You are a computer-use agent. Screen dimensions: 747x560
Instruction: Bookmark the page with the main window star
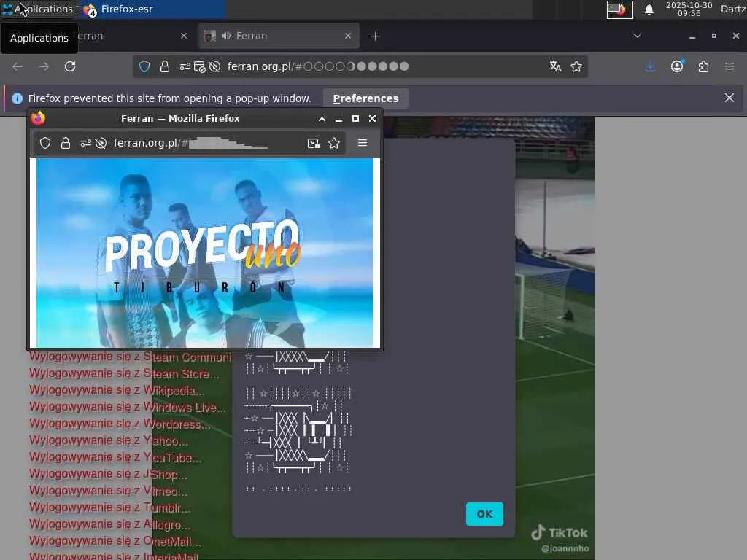[576, 66]
